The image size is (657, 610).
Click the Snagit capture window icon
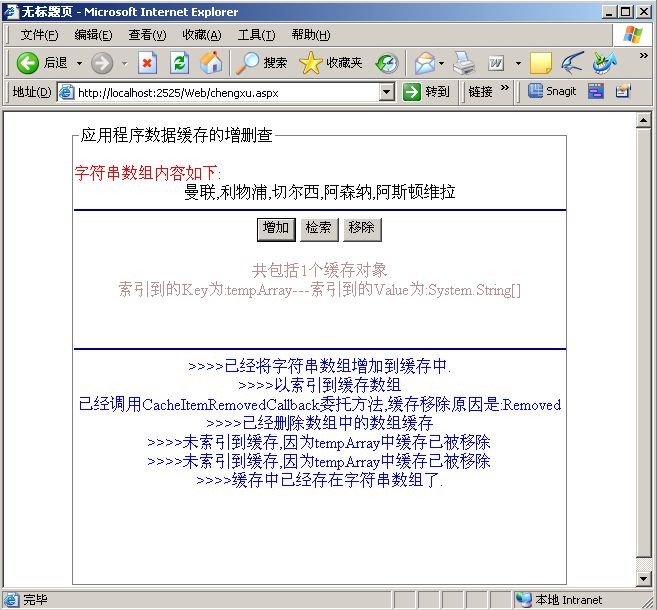click(623, 91)
